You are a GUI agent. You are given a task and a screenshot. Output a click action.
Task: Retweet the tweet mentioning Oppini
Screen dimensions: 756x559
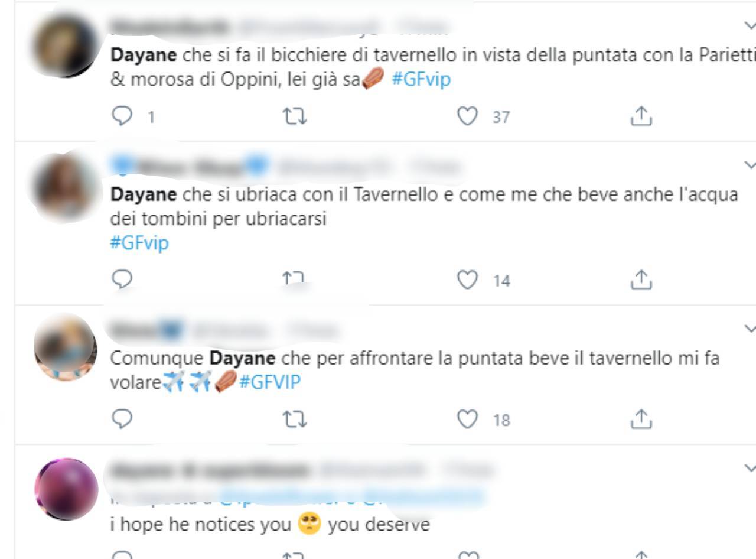click(x=295, y=116)
